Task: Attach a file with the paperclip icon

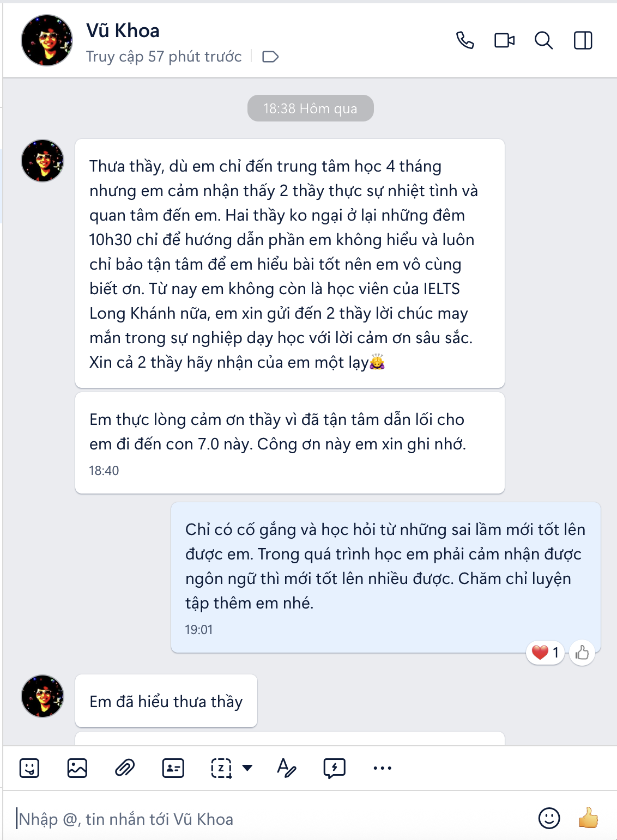Action: point(125,768)
